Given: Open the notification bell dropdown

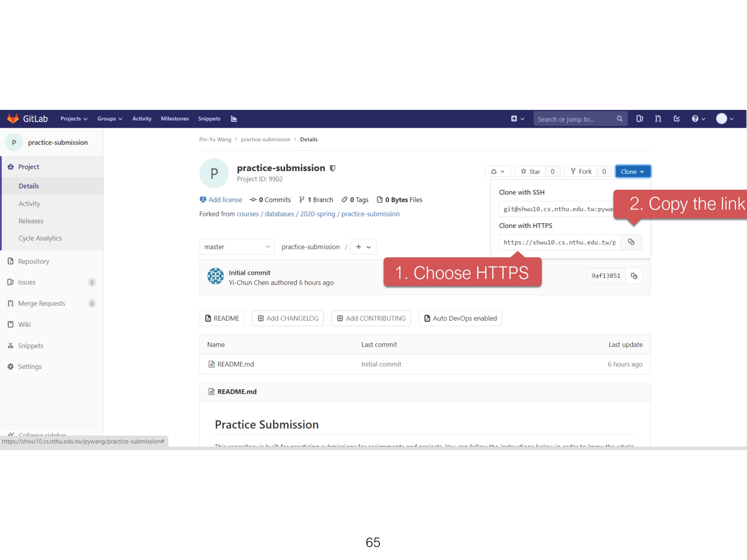Looking at the screenshot, I should point(497,171).
